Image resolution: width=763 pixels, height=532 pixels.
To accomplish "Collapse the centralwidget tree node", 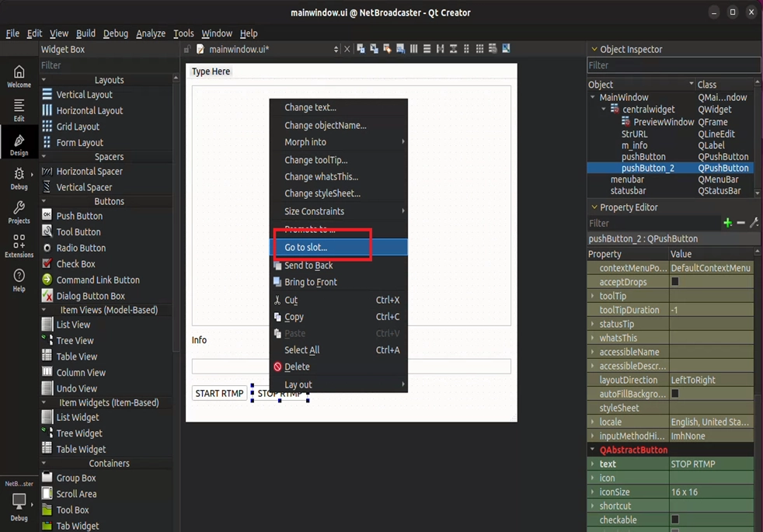I will [x=604, y=109].
